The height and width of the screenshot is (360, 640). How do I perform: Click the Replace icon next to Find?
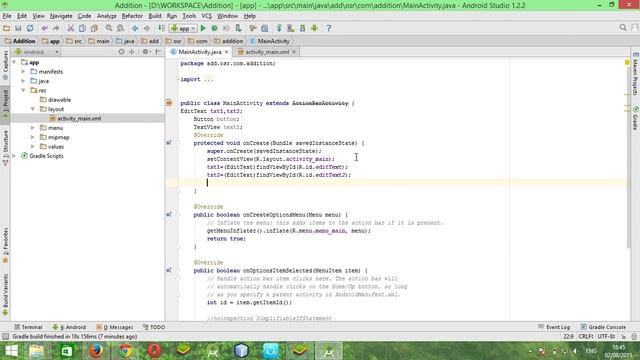[x=120, y=28]
